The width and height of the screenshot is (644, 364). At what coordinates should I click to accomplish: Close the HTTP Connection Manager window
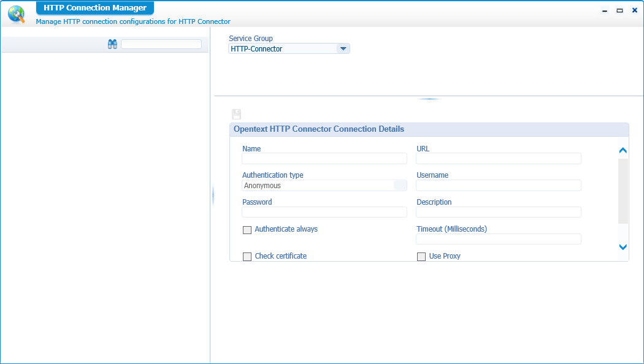tap(635, 10)
